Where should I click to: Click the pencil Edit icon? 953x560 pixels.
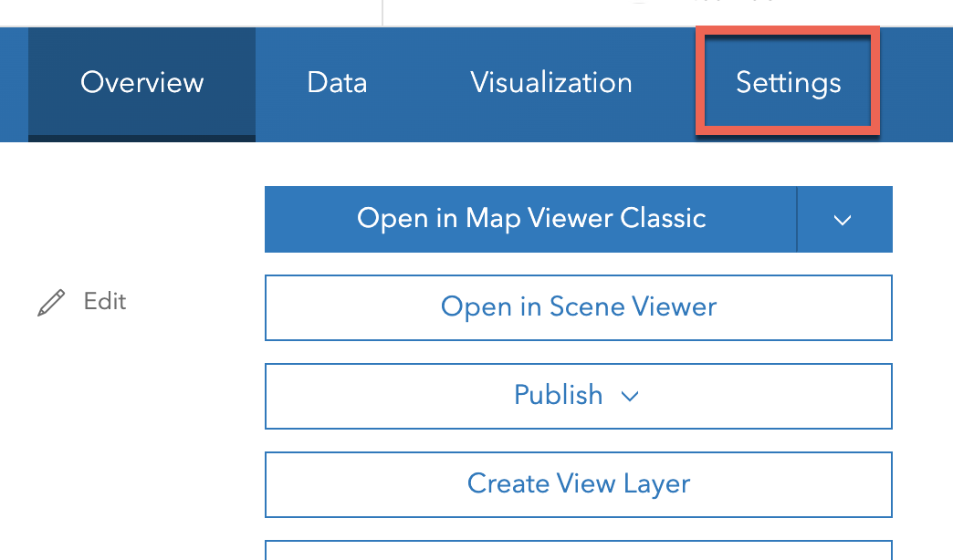51,303
